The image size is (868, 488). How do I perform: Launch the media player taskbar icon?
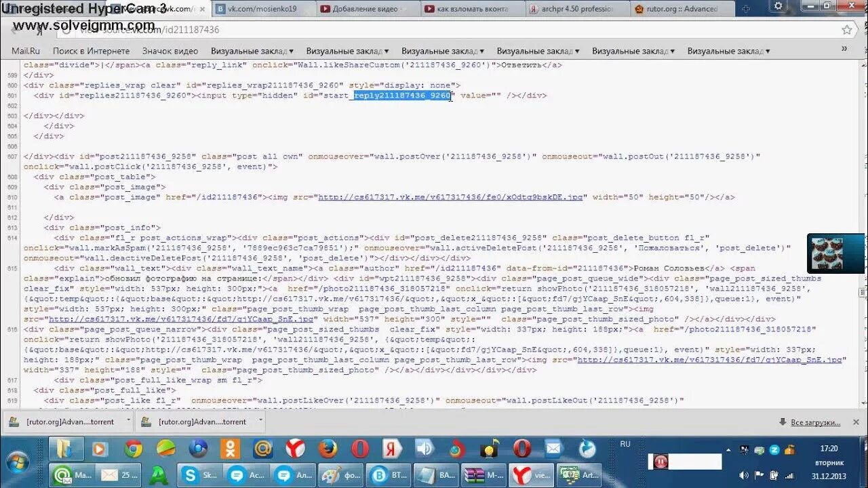tap(100, 449)
